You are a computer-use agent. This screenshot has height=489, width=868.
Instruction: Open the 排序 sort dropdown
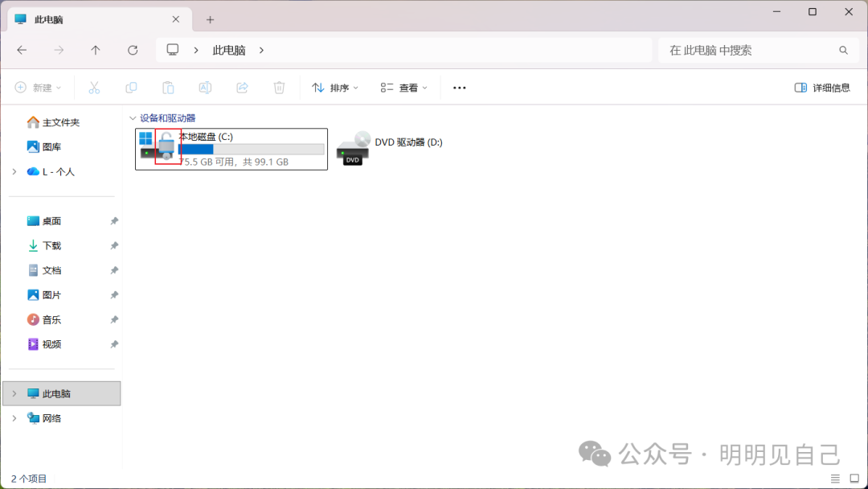(334, 88)
